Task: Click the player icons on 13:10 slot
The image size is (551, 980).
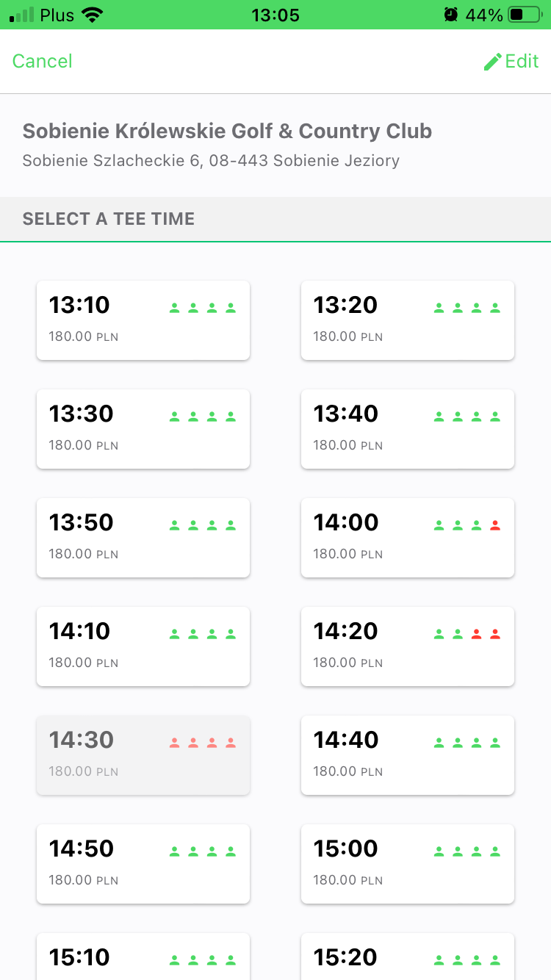Action: point(203,308)
